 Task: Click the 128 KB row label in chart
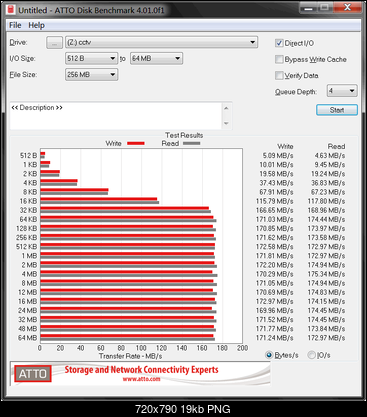27,229
